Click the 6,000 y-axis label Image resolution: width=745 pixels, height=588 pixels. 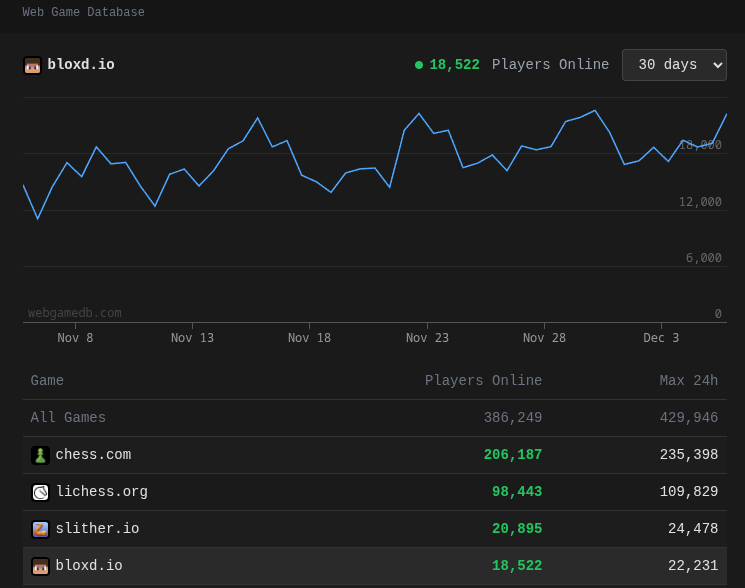pyautogui.click(x=704, y=258)
